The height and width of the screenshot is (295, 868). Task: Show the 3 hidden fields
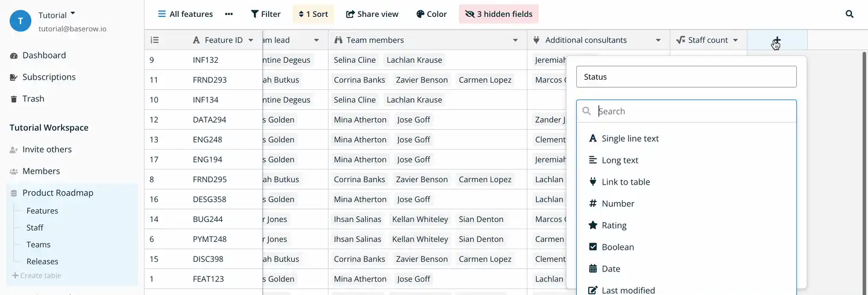click(498, 14)
